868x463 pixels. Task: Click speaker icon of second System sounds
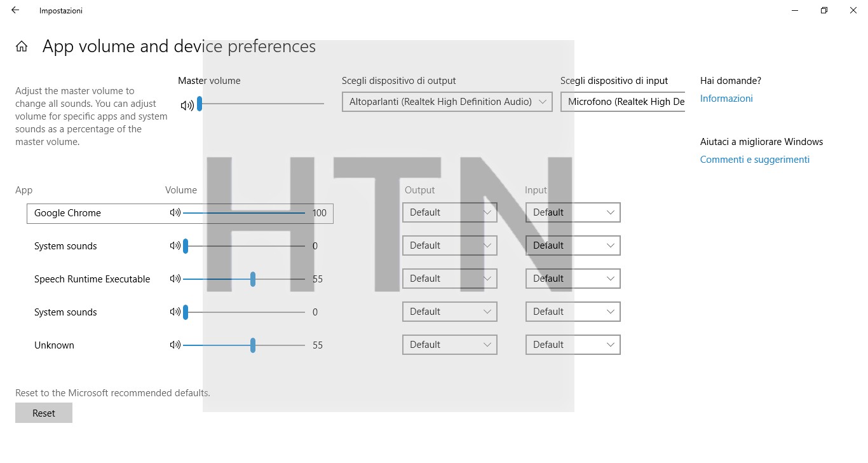(x=175, y=312)
